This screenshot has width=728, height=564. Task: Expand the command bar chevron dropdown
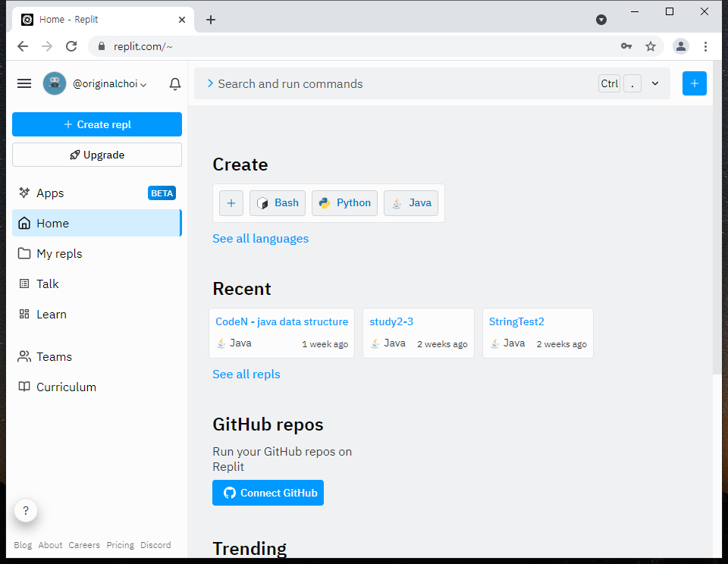pyautogui.click(x=655, y=83)
